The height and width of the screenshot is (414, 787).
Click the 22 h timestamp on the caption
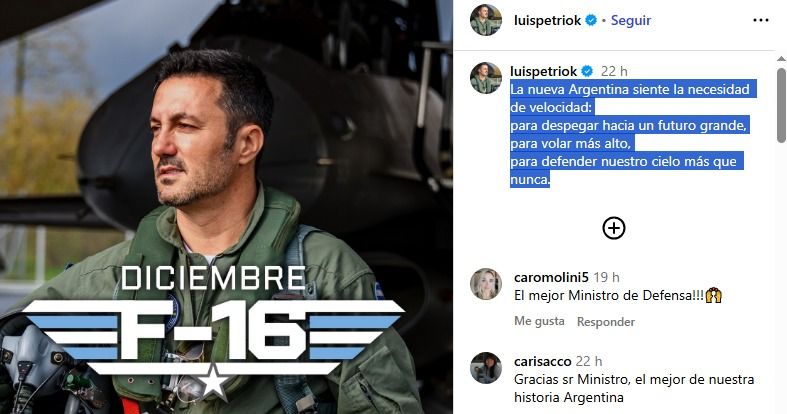pos(614,71)
